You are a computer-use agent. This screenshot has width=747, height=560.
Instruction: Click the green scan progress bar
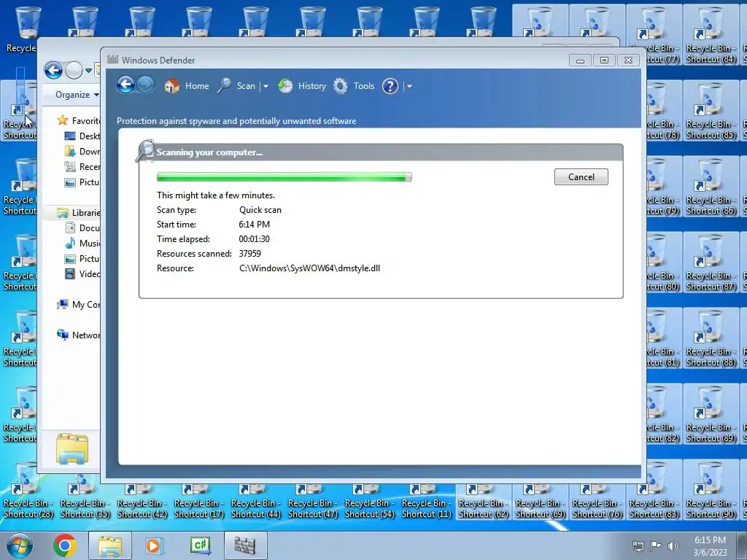tap(284, 176)
